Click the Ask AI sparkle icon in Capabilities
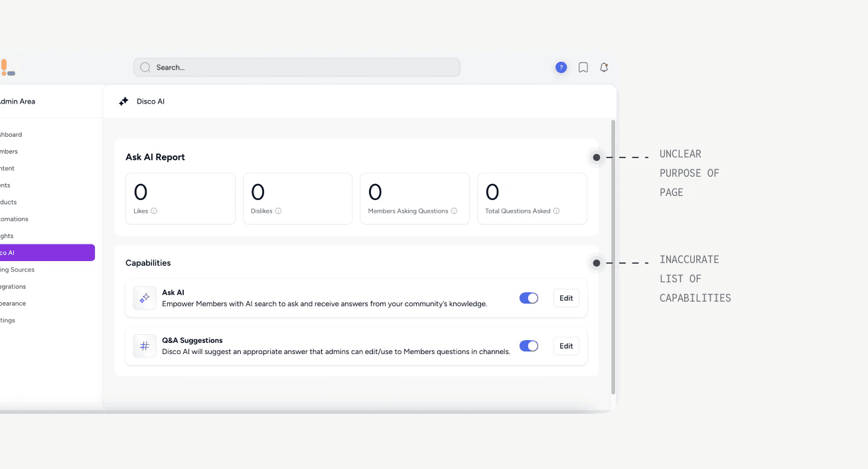Screen dimensions: 868x469 point(145,298)
